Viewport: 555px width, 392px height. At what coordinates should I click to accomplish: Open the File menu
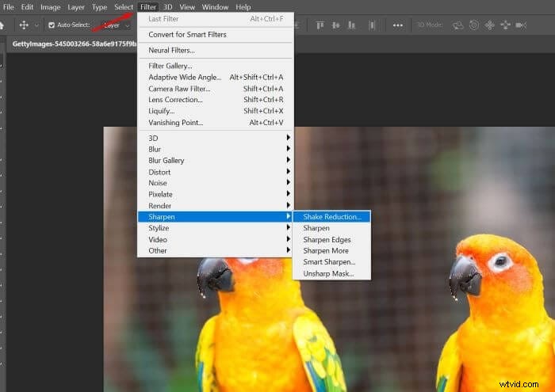[8, 6]
